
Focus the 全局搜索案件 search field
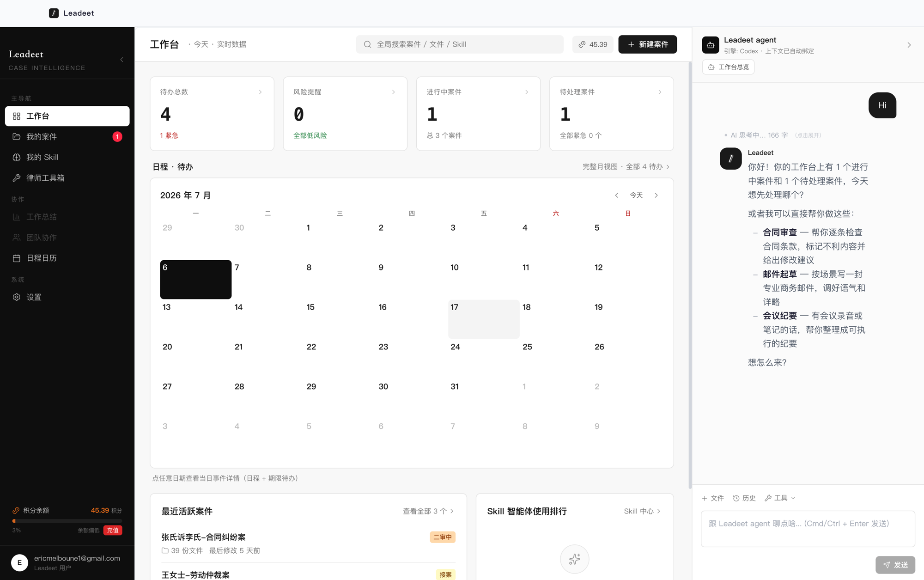coord(460,44)
